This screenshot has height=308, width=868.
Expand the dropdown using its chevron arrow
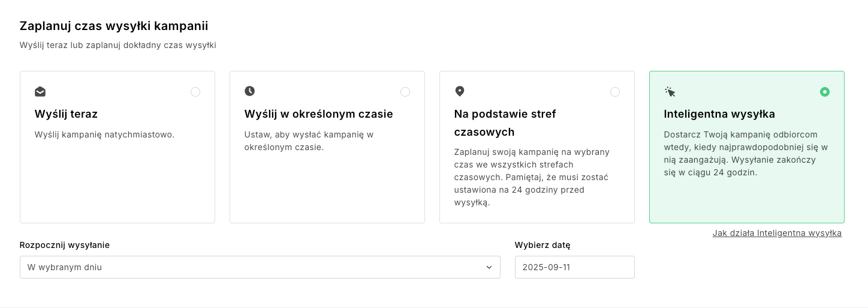click(x=489, y=267)
